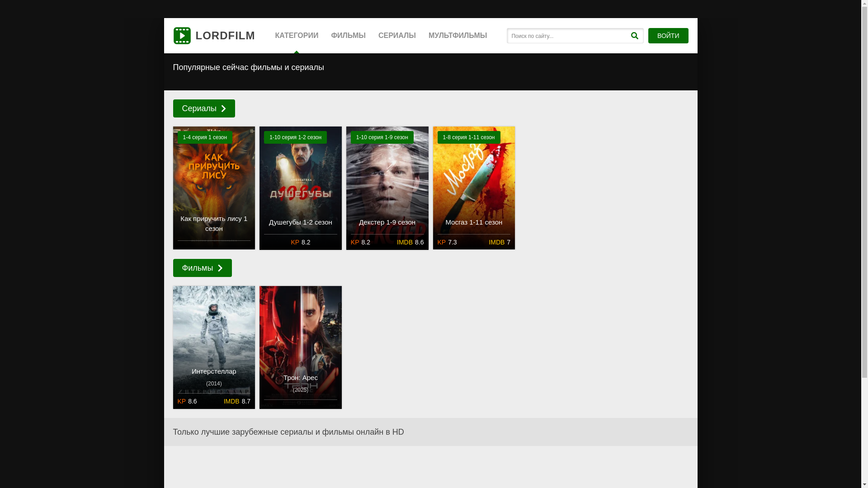Viewport: 868px width, 488px height.
Task: Open the Трон: Арес (2025) poster
Action: (301, 334)
